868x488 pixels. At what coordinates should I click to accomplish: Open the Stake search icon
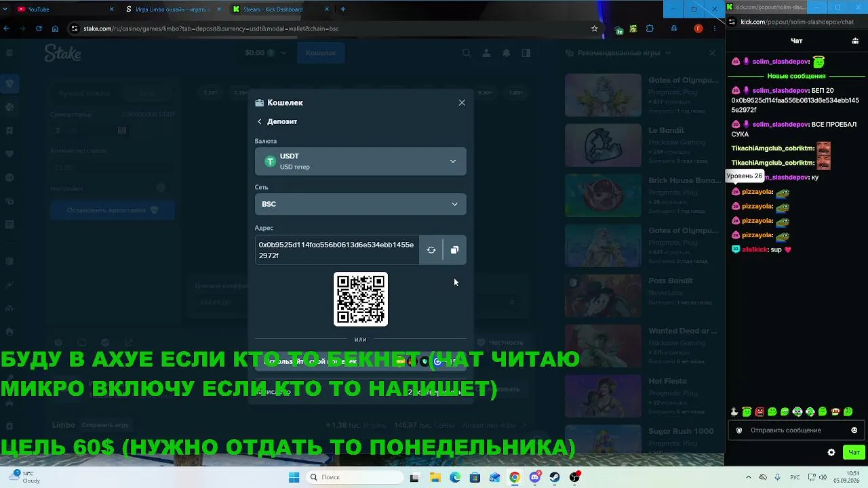click(467, 53)
